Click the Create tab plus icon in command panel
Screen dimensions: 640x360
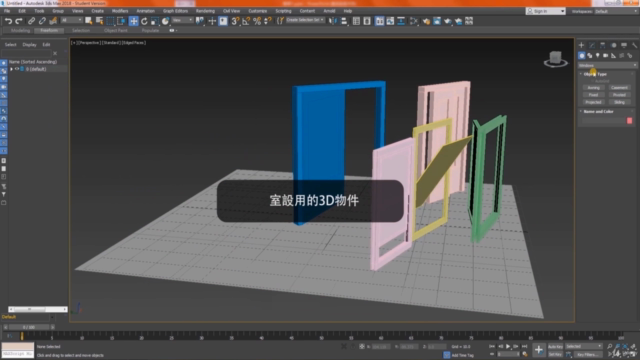tap(581, 45)
